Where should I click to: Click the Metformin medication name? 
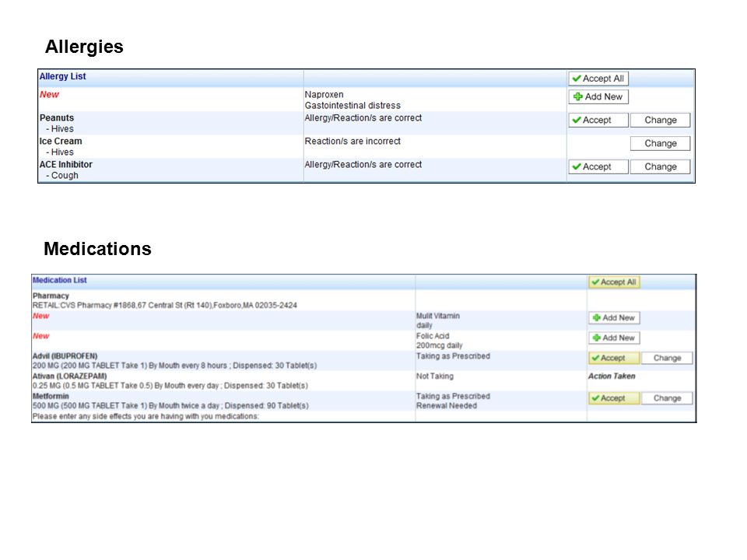point(51,396)
